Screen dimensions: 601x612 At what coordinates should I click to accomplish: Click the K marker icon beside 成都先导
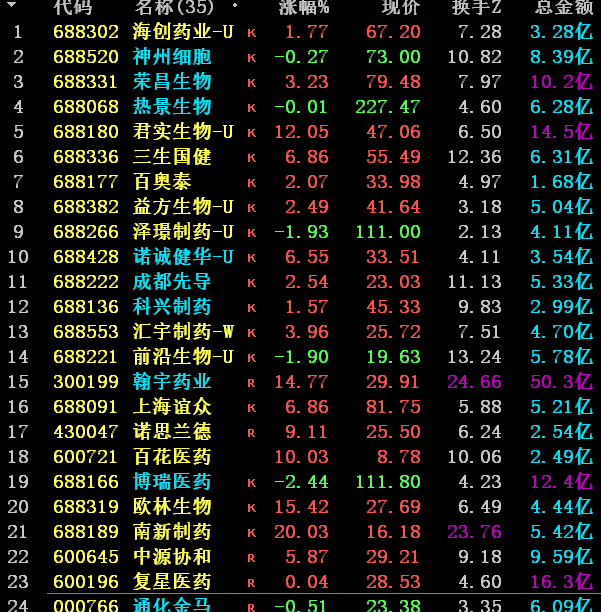point(252,283)
